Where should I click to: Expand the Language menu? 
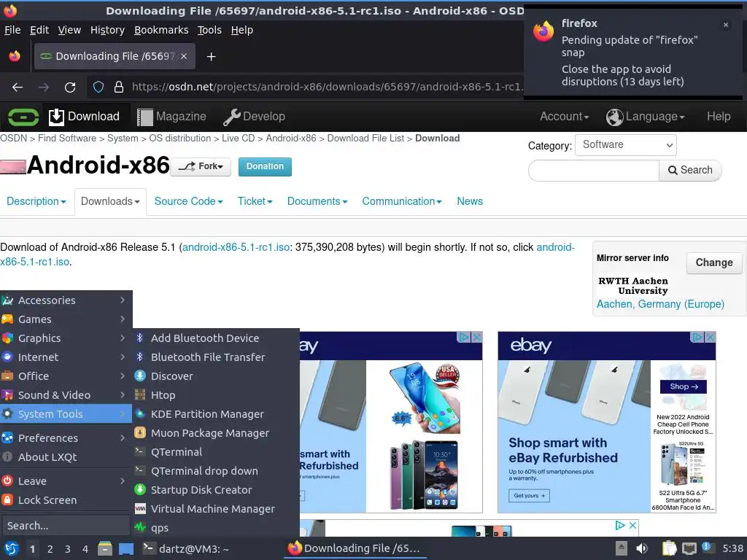646,117
